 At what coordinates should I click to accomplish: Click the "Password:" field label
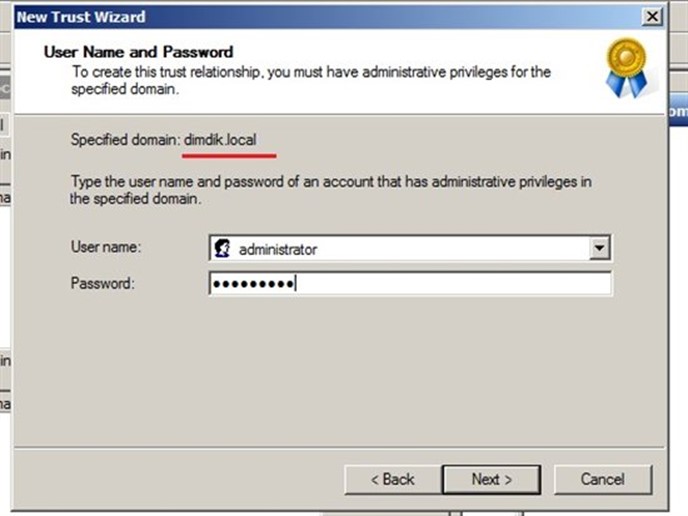click(x=103, y=283)
